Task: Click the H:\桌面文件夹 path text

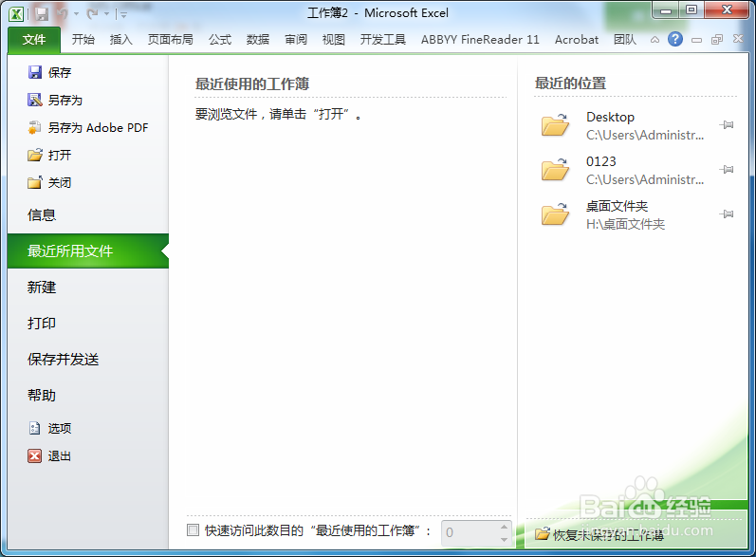Action: tap(625, 224)
